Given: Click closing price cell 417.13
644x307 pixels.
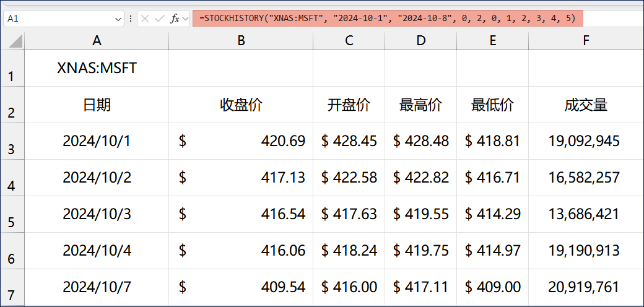Looking at the screenshot, I should (x=241, y=178).
